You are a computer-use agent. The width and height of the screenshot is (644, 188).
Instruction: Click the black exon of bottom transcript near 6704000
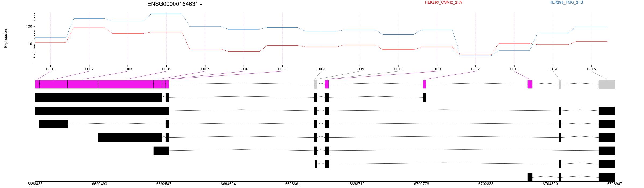point(530,177)
